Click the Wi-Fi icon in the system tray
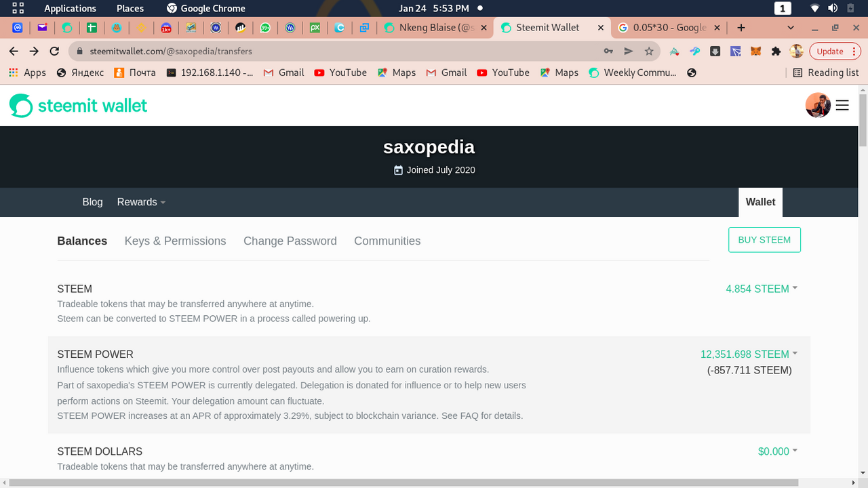This screenshot has height=488, width=868. (x=815, y=8)
